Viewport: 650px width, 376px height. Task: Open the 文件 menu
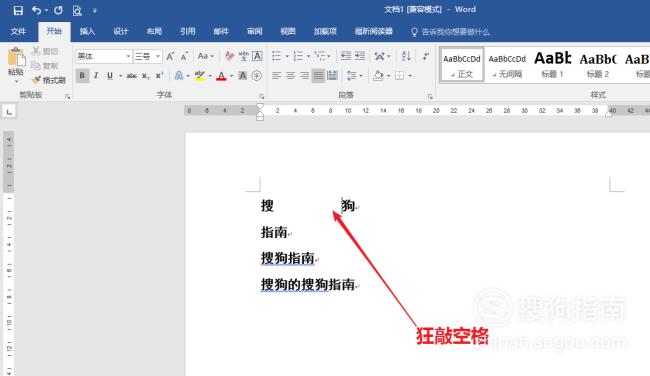point(18,32)
